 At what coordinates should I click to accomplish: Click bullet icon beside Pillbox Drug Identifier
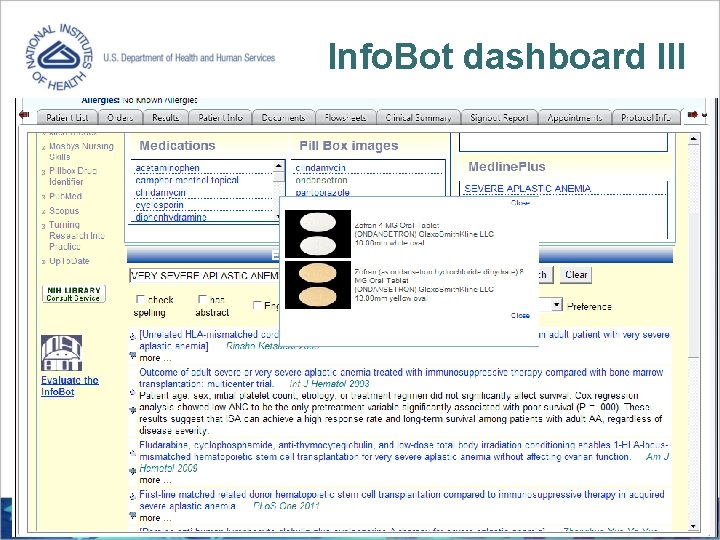44,173
